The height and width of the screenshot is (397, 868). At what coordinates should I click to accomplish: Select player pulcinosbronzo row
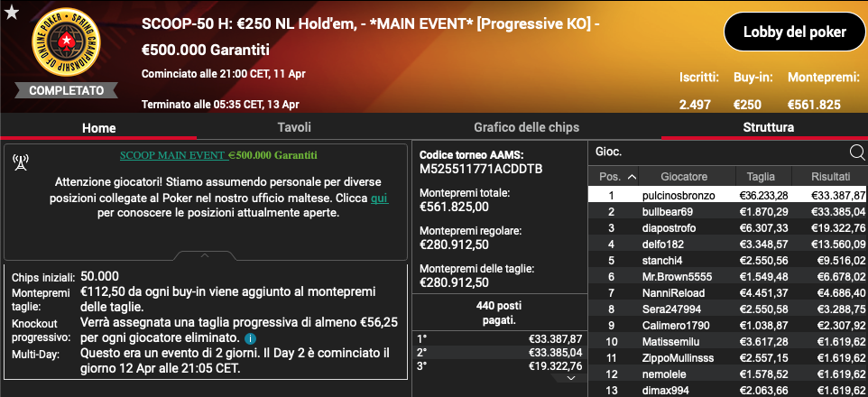[727, 196]
